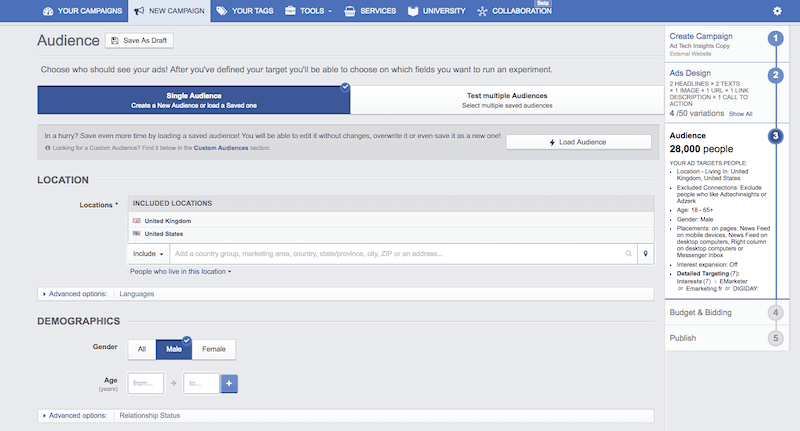Open the New Campaign tab

pos(169,11)
